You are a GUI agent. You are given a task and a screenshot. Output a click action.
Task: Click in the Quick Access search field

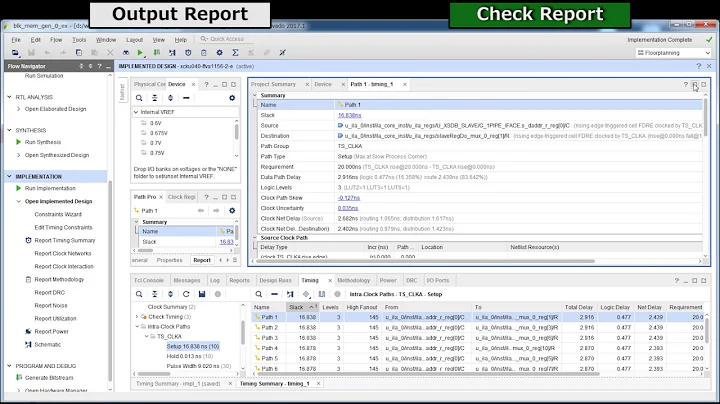[227, 39]
